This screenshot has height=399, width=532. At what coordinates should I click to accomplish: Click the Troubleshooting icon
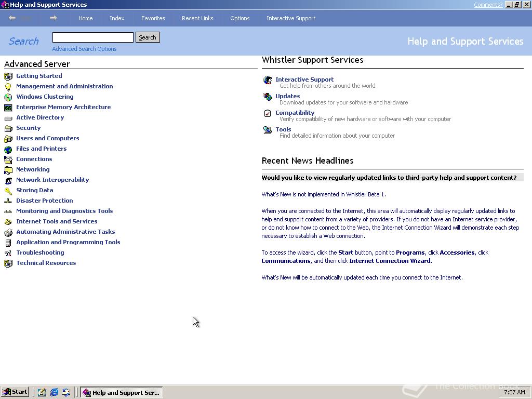pyautogui.click(x=8, y=253)
